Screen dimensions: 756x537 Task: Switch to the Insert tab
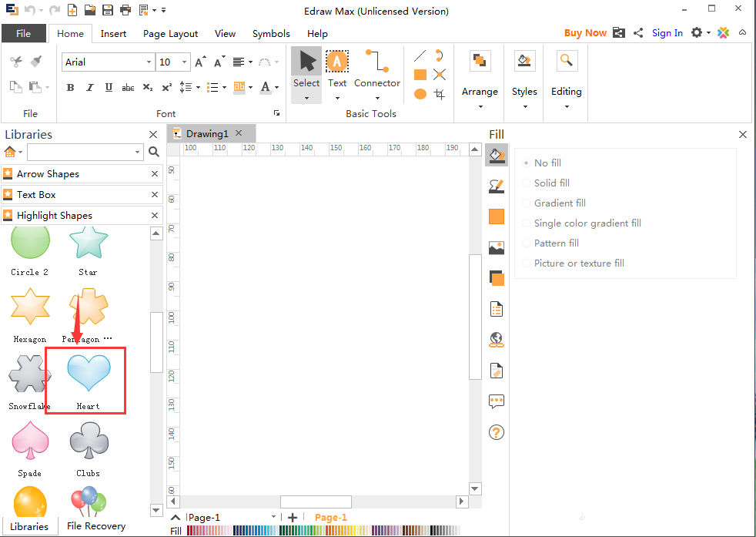point(113,33)
